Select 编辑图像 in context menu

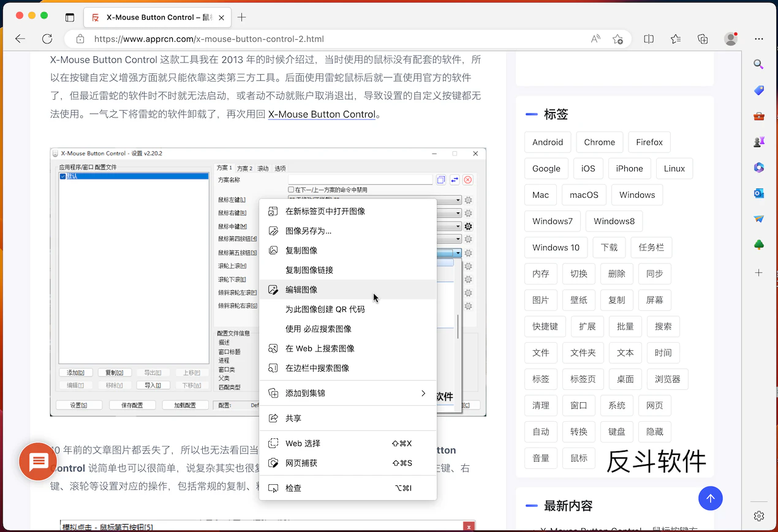tap(348, 290)
